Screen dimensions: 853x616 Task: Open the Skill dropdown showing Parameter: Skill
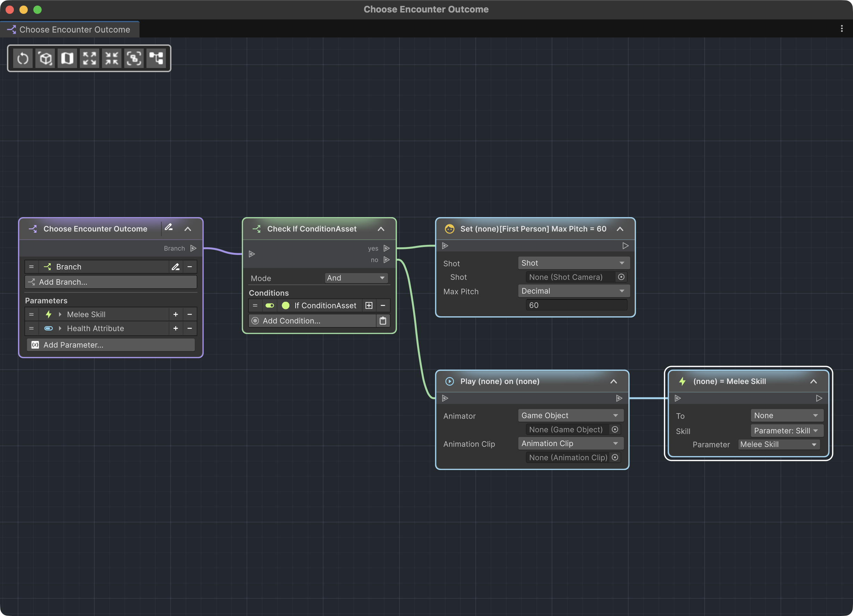pos(787,431)
